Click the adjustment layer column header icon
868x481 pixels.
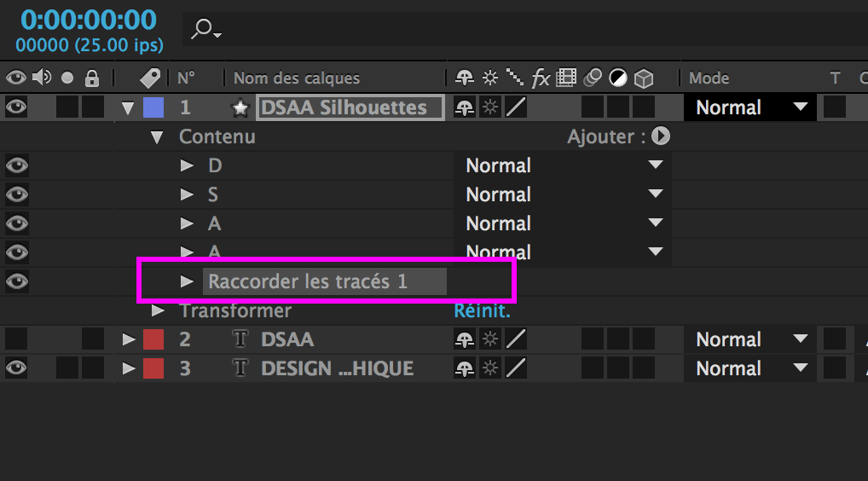[x=617, y=78]
